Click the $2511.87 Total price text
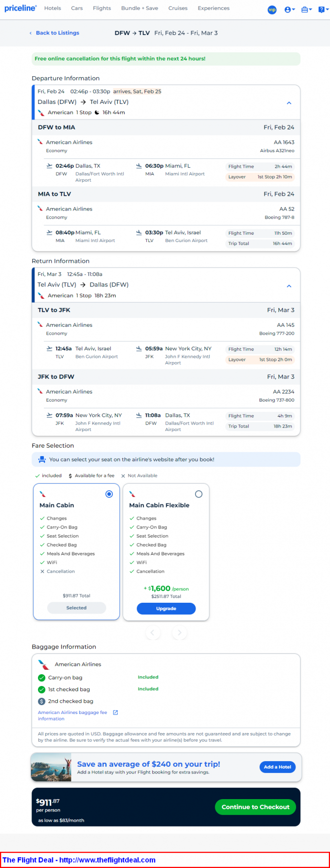Viewport: 330px width, 868px height. (x=166, y=596)
